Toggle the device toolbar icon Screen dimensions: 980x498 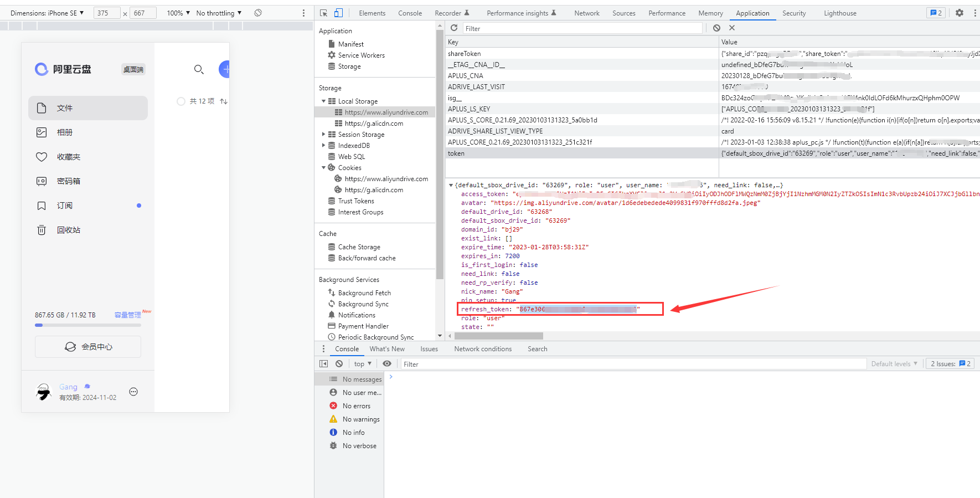(x=338, y=13)
